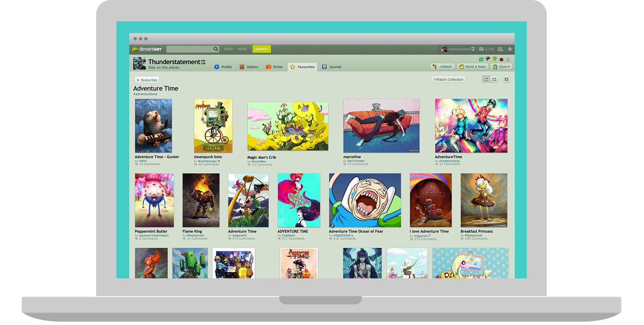Viewport: 644px width, 325px height.
Task: Open Flame King artwork thumbnail
Action: coord(201,200)
